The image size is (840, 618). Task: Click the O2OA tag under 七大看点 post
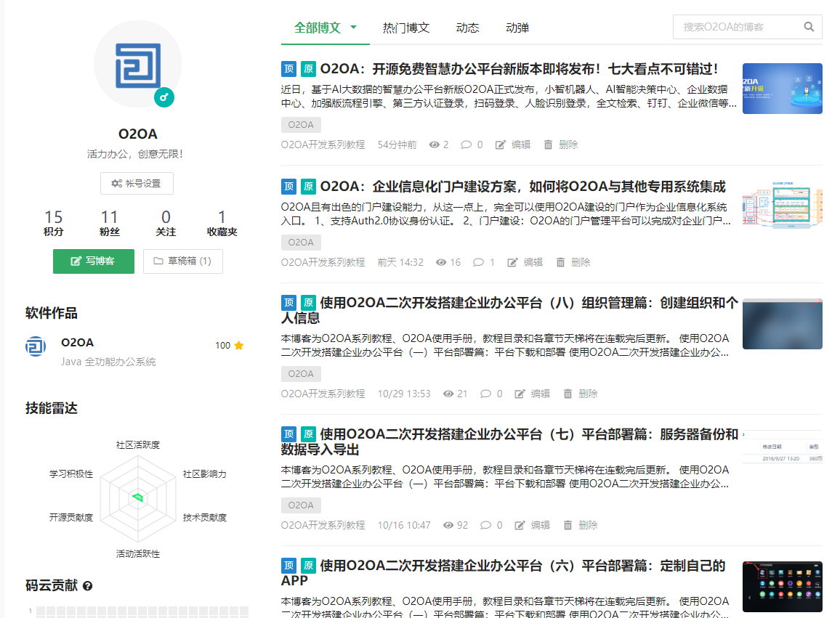pos(301,125)
